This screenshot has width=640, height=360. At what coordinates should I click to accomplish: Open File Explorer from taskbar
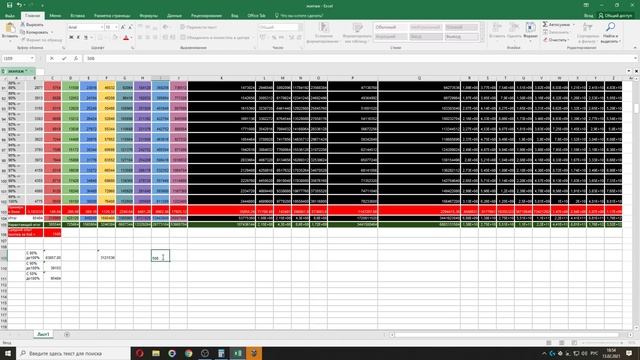click(x=156, y=353)
